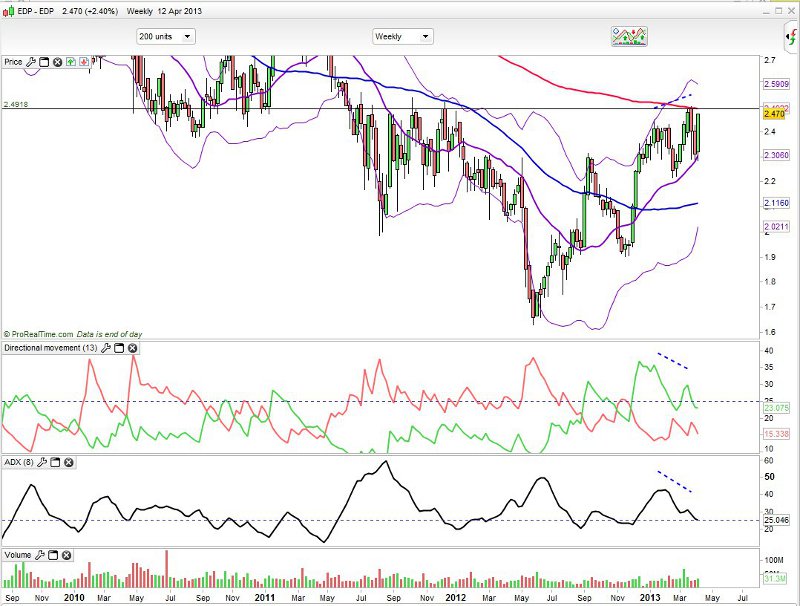Click the yellow 2.470 current price tag
Screen dimensions: 800x606
pos(774,114)
